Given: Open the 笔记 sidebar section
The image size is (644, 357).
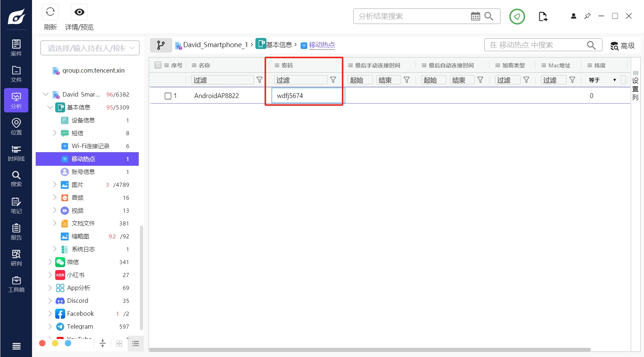Looking at the screenshot, I should point(16,205).
